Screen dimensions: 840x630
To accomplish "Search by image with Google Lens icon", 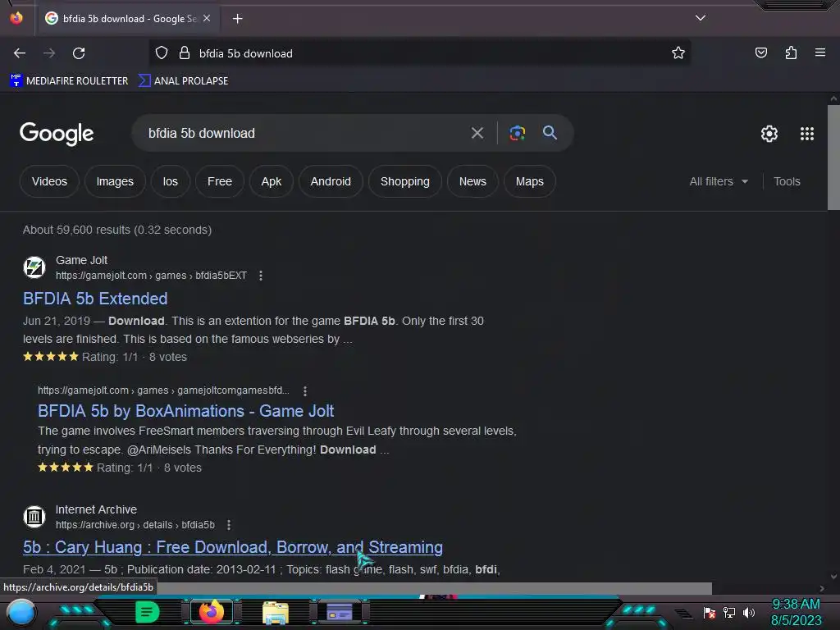I will 517,133.
